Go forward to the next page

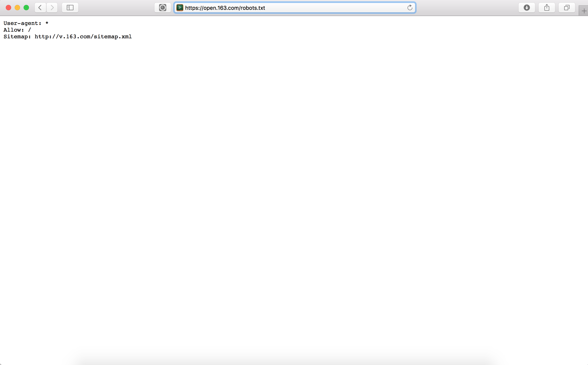pos(52,8)
